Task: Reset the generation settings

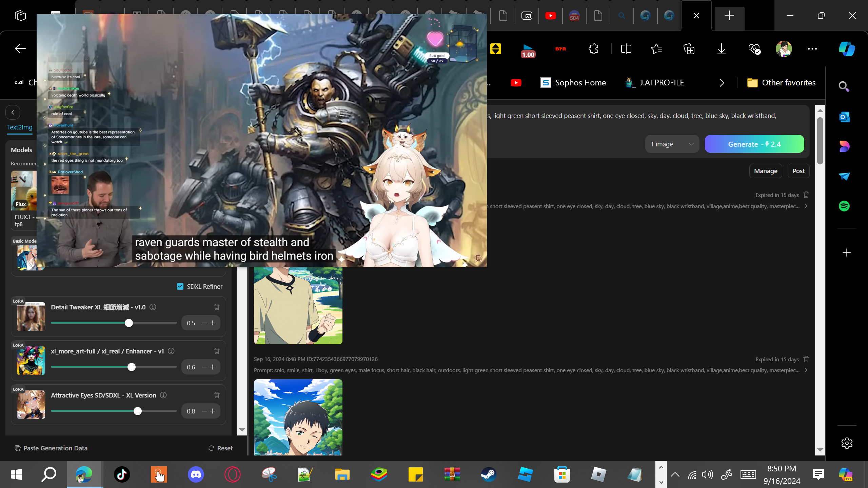Action: (x=220, y=448)
